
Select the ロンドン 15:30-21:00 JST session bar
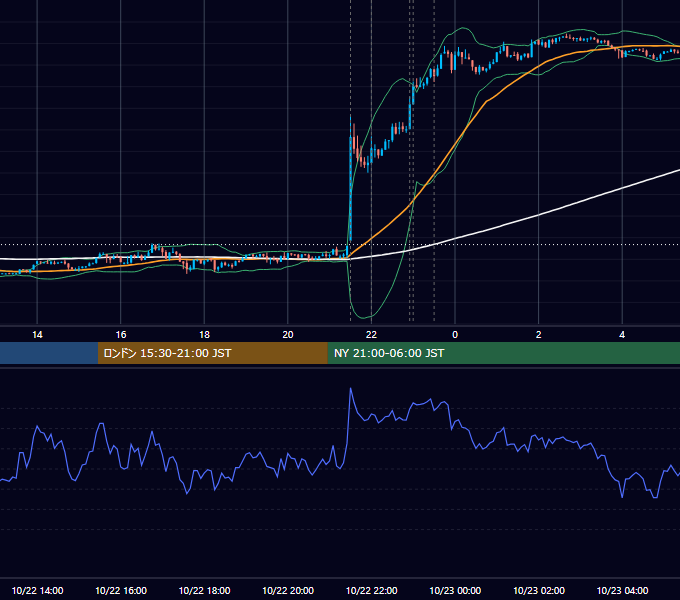[x=212, y=353]
